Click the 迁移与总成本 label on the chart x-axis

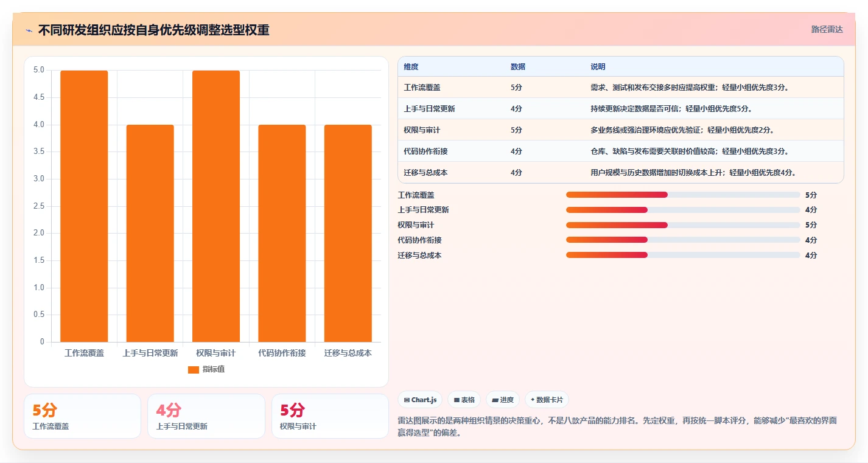pos(348,353)
